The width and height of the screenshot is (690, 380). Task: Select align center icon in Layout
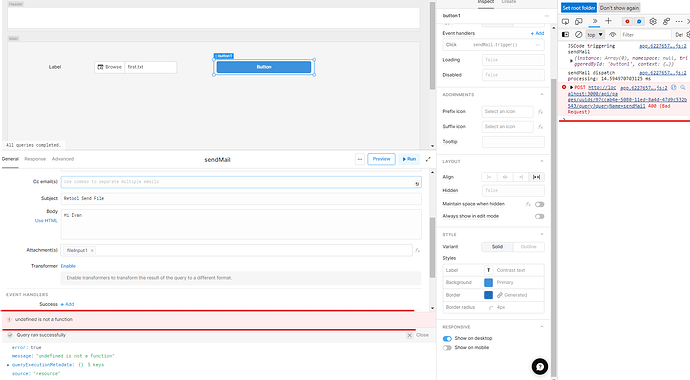505,177
